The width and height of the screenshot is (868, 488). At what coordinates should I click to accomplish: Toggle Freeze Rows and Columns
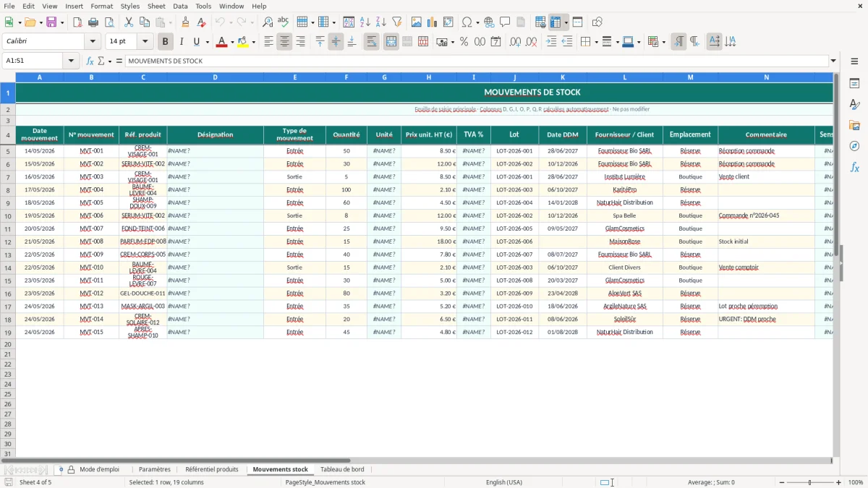pos(556,22)
